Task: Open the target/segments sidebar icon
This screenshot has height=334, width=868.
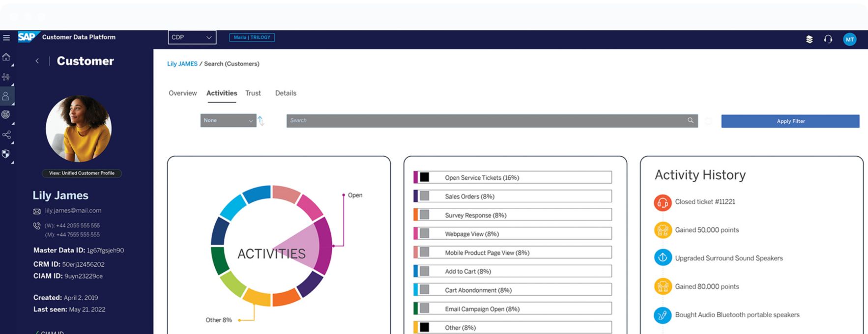Action: [x=6, y=114]
